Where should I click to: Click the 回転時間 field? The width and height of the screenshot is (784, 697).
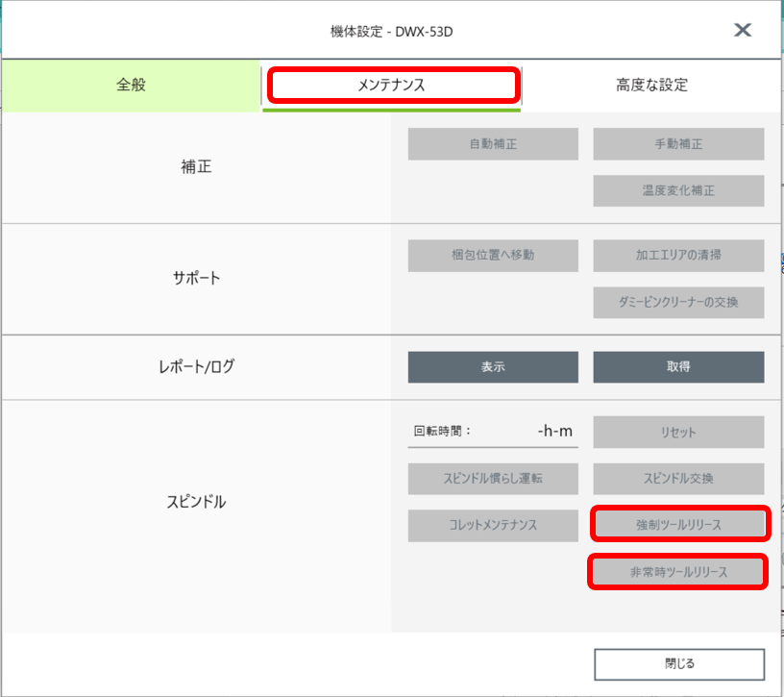point(493,432)
